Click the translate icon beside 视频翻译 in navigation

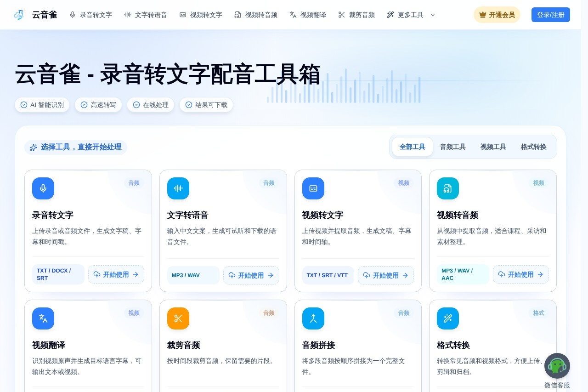point(293,15)
